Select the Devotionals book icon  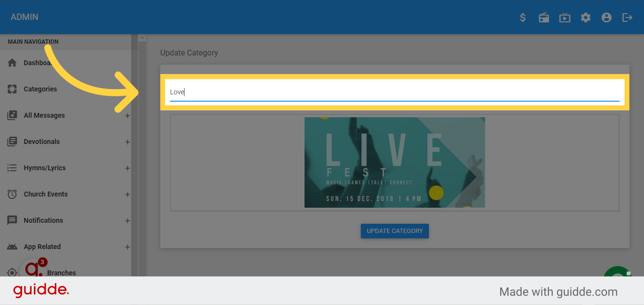(12, 142)
